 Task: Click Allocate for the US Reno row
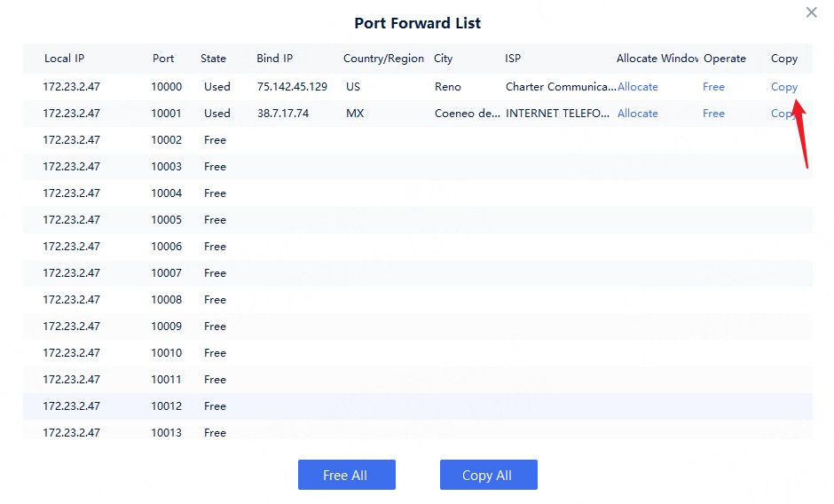(x=637, y=87)
